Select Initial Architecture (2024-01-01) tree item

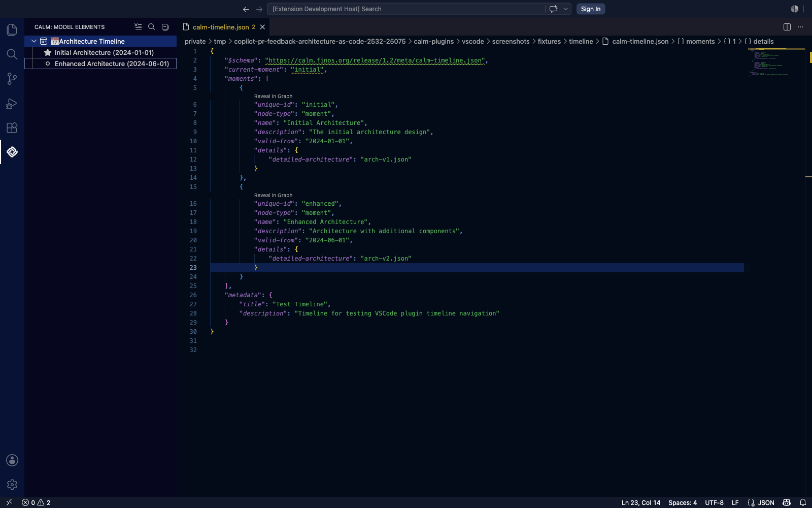(100, 52)
